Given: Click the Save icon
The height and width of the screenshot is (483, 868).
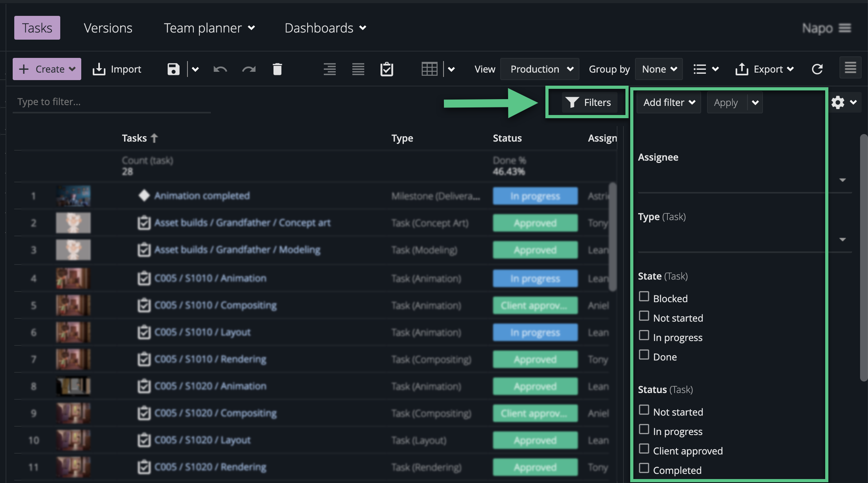Looking at the screenshot, I should (173, 69).
